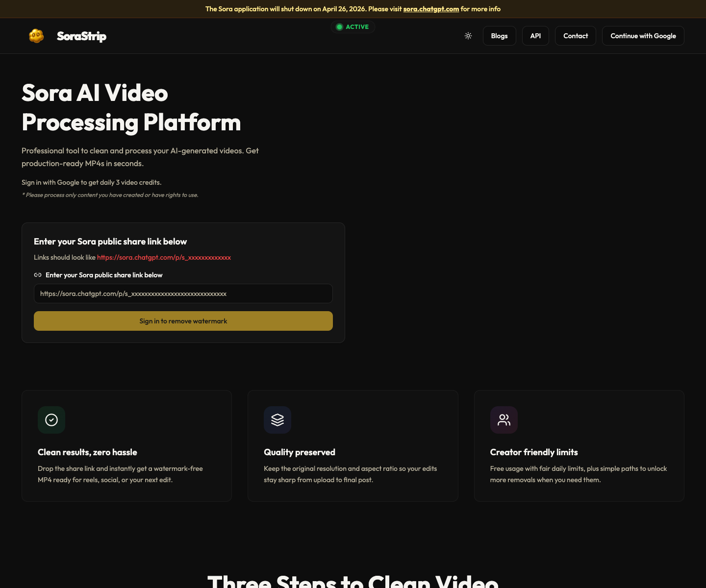Focus the Sora share link input field
The width and height of the screenshot is (706, 588).
(183, 294)
